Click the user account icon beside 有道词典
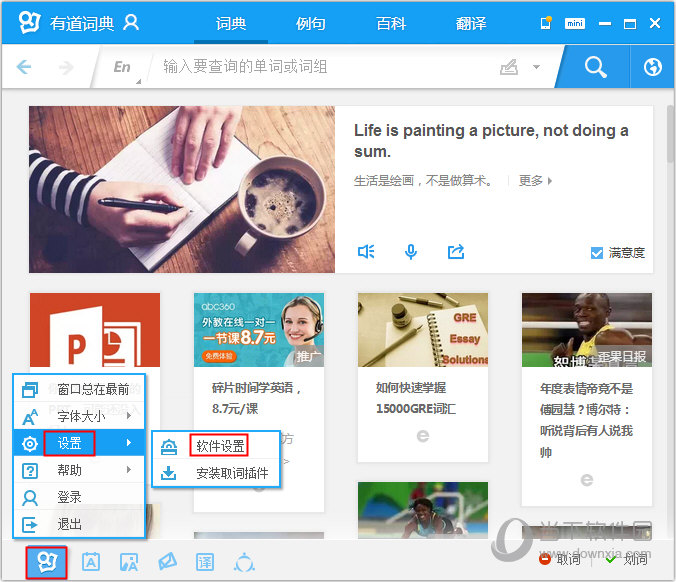This screenshot has width=676, height=582. (x=131, y=23)
